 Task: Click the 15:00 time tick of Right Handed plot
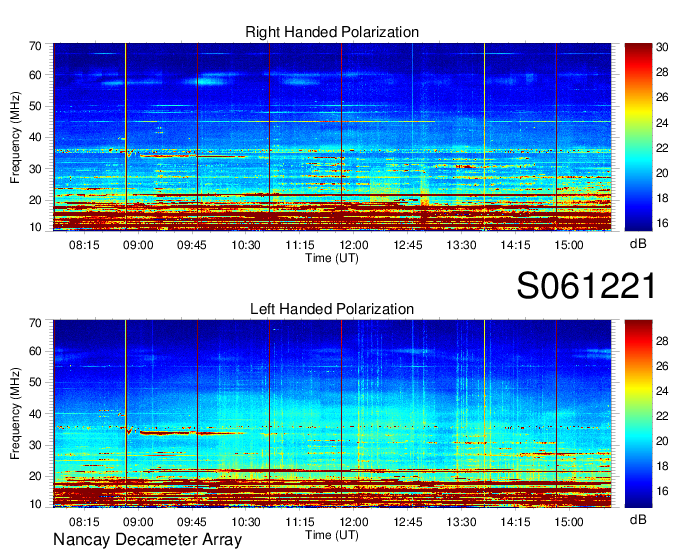coord(569,245)
